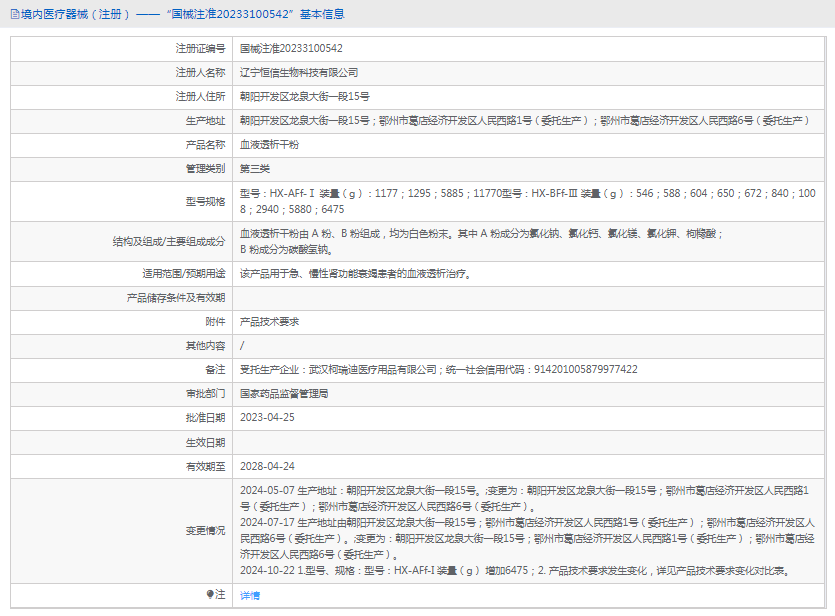
Task: Click the 生产地址 value listing 鄂州市葛店 addresses
Action: [525, 121]
